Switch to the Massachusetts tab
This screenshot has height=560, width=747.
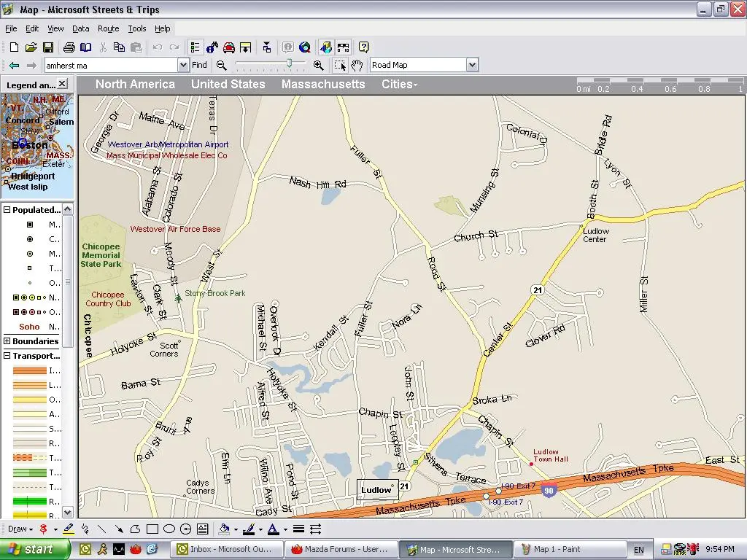(x=323, y=84)
